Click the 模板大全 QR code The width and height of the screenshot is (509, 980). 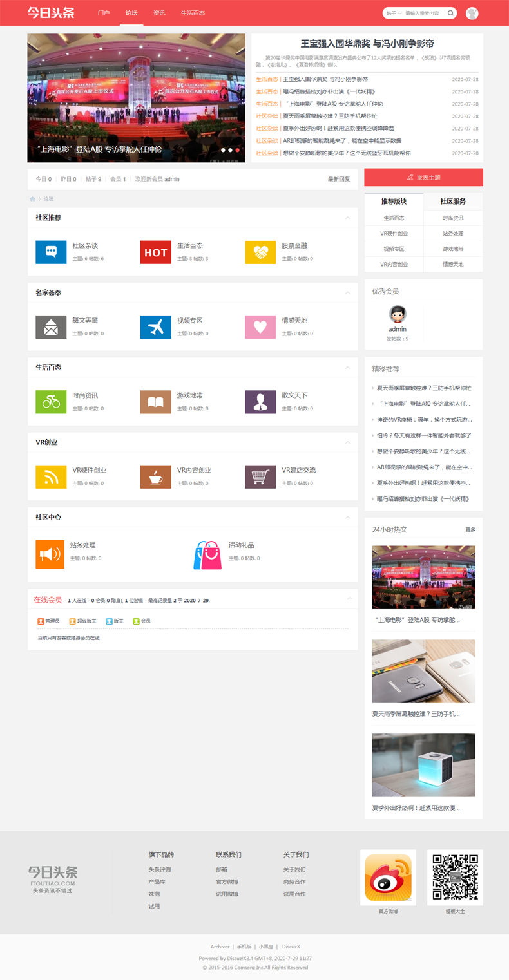(x=455, y=878)
